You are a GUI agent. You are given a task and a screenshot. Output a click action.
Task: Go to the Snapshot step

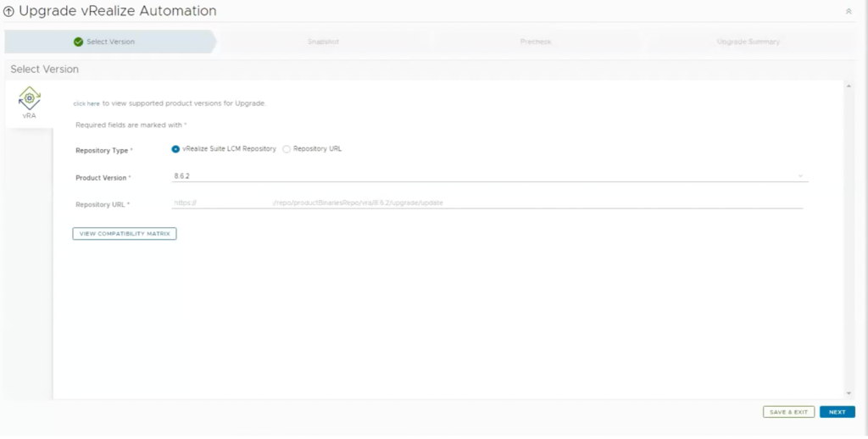323,42
